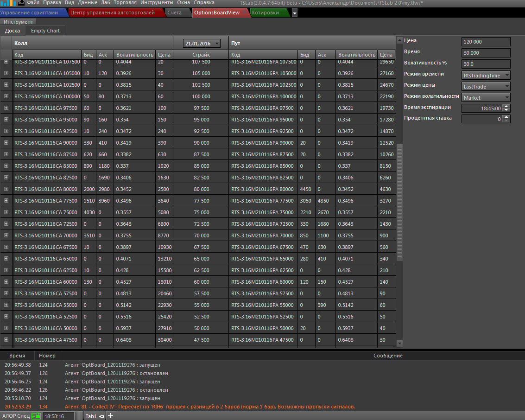Expand row RTS-3.16M210116CA 105000
525x420 pixels.
coord(6,73)
